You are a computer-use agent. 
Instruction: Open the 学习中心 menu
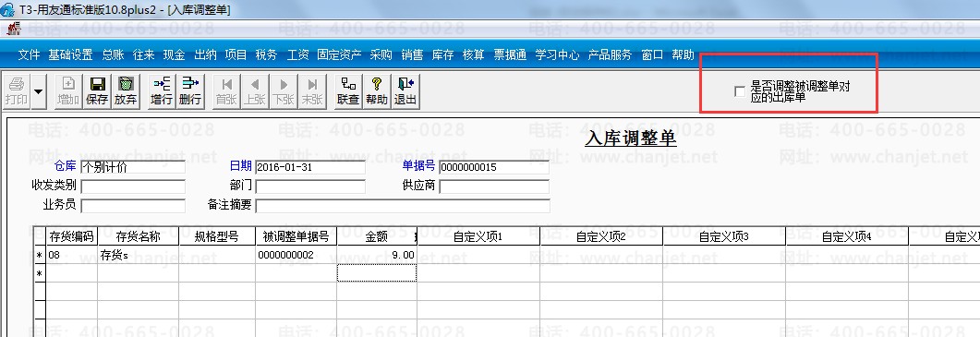[557, 55]
